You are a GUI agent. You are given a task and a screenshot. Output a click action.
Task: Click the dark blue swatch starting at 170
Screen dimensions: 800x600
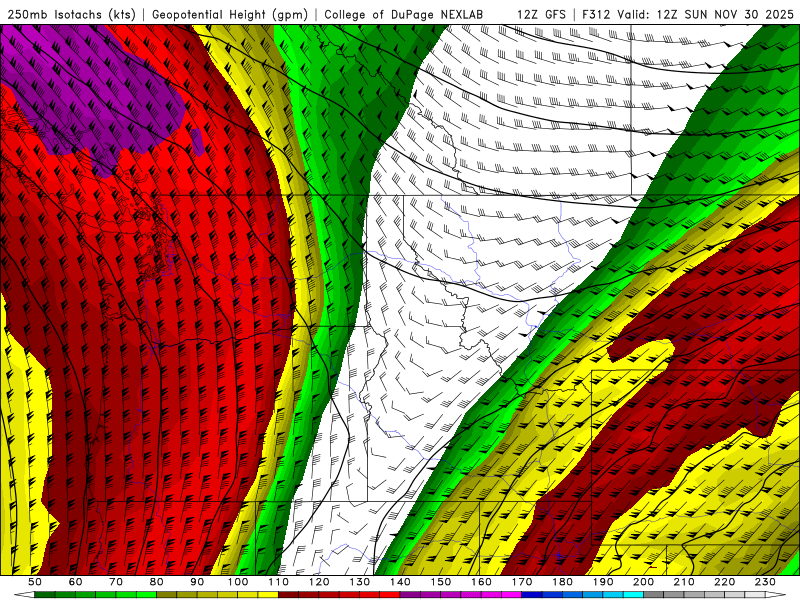click(x=532, y=595)
